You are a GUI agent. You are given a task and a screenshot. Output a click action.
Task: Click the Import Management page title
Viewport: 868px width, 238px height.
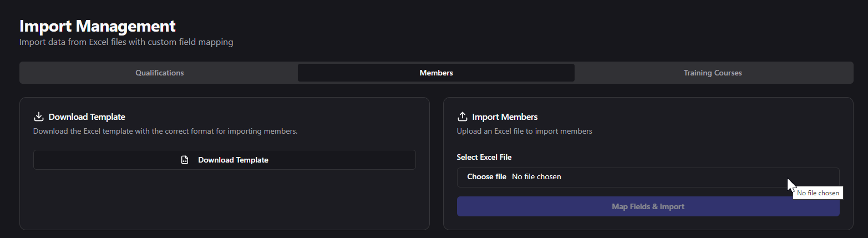[x=98, y=26]
